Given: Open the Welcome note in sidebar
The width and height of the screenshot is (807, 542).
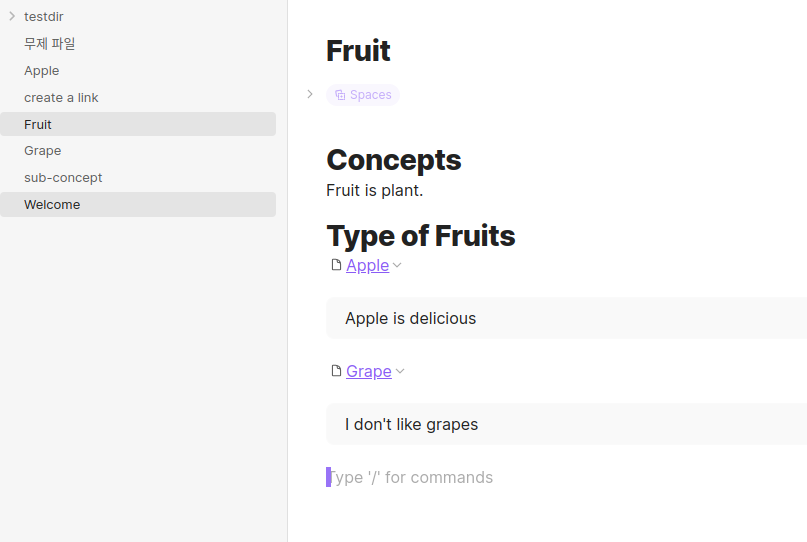Looking at the screenshot, I should (52, 204).
